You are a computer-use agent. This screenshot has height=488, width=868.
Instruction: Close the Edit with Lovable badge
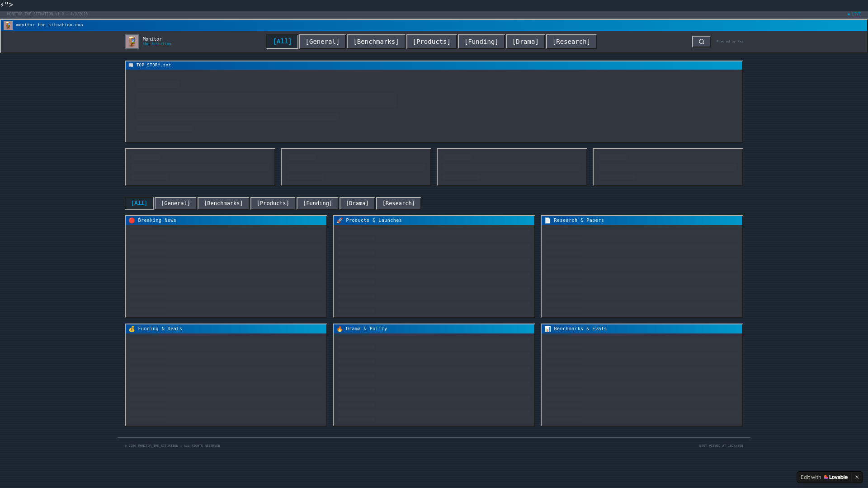(x=857, y=477)
